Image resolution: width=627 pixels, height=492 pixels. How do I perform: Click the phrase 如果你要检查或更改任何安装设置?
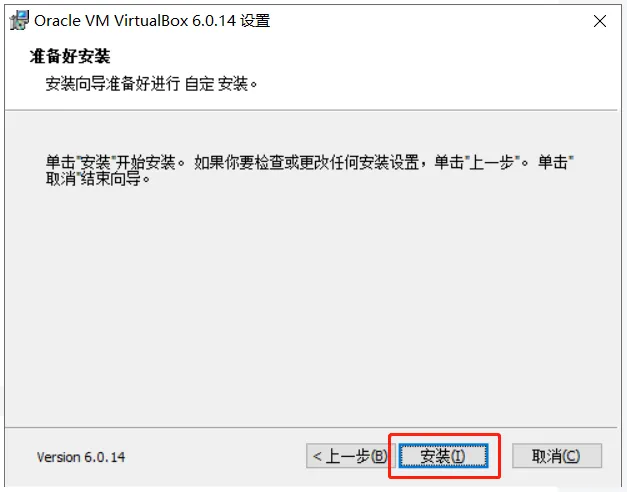(x=307, y=162)
